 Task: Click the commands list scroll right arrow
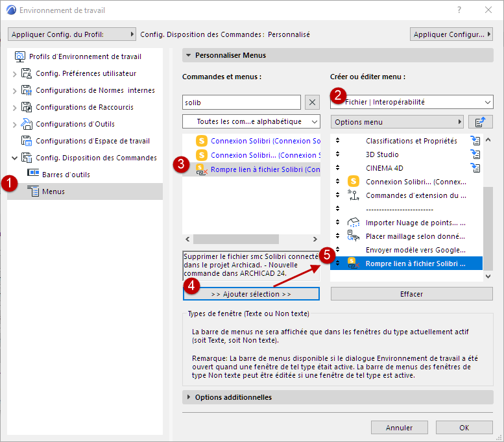(315, 239)
